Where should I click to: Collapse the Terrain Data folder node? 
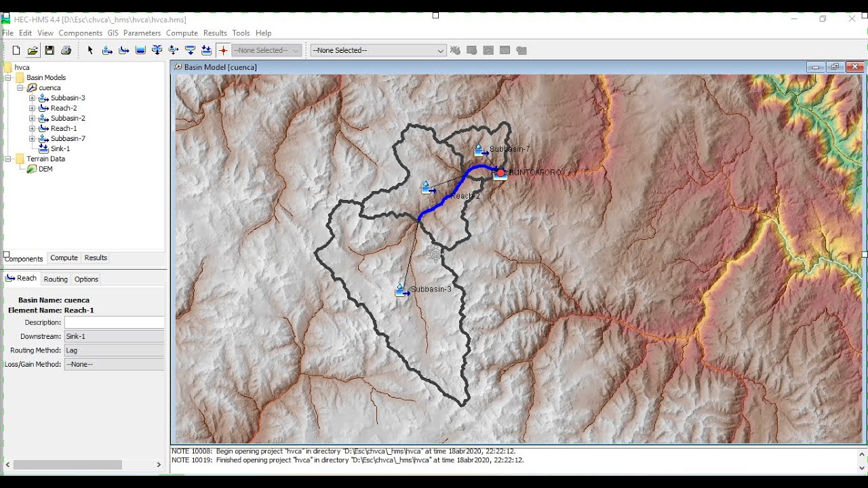click(x=8, y=159)
